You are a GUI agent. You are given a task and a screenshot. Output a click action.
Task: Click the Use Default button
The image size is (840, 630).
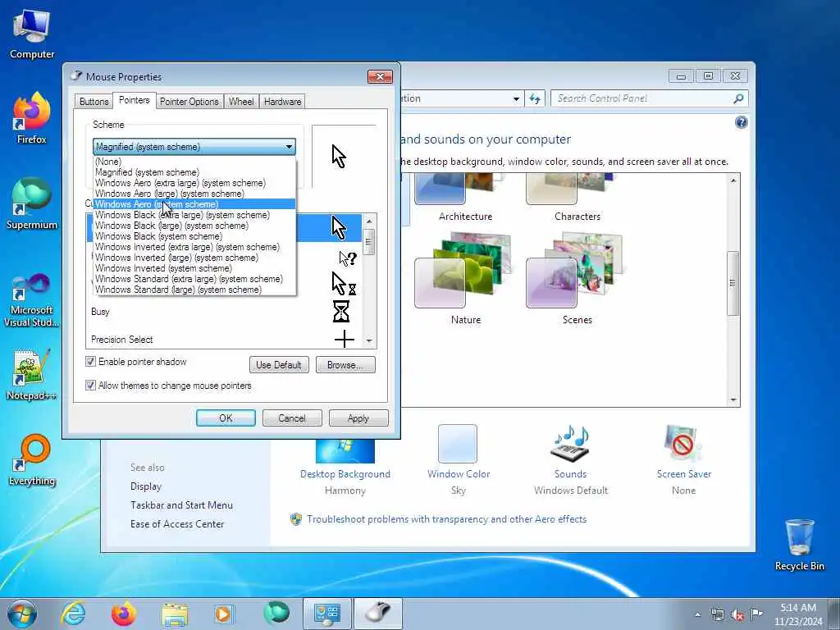click(279, 365)
